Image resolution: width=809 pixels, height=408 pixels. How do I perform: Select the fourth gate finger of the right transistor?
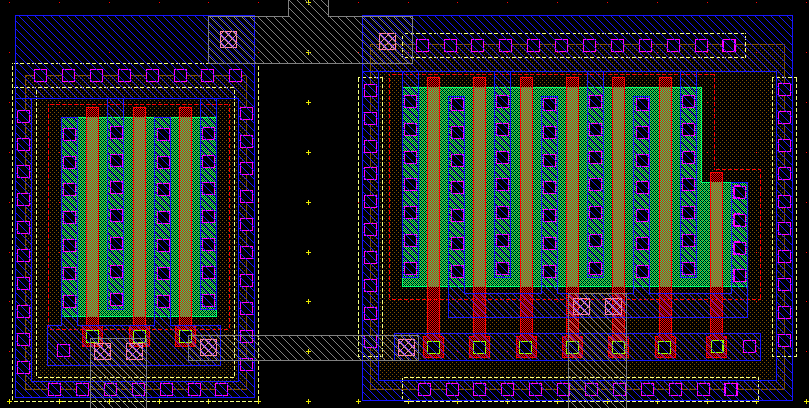(x=572, y=205)
